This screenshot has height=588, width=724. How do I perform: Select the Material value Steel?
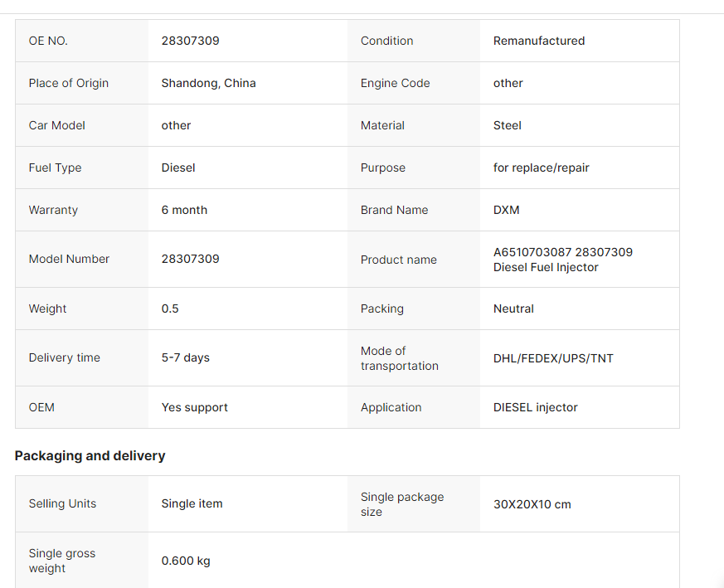pyautogui.click(x=507, y=125)
